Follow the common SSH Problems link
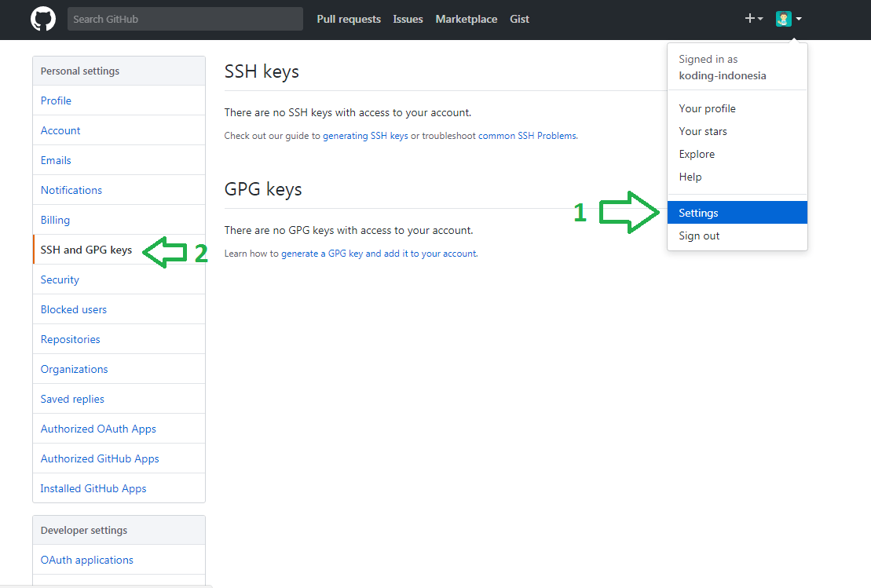 pos(527,136)
